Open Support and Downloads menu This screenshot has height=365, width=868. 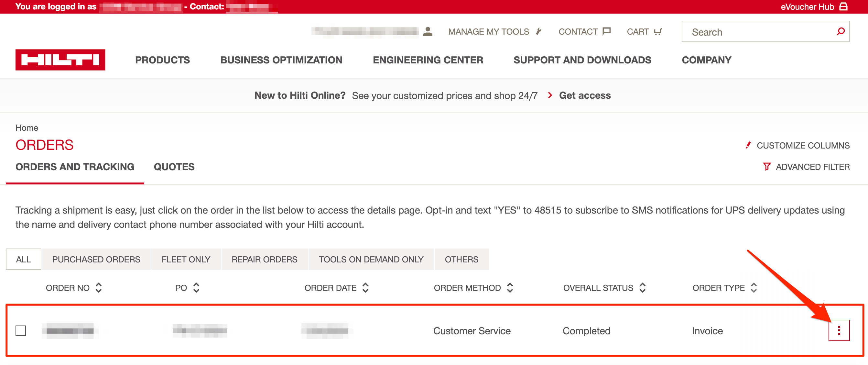coord(582,60)
